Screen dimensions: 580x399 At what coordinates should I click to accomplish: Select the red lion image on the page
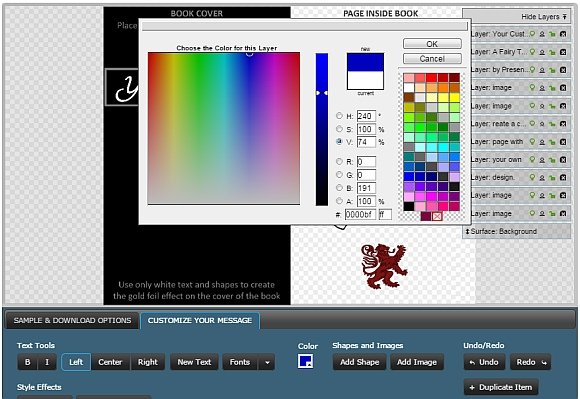coord(384,267)
